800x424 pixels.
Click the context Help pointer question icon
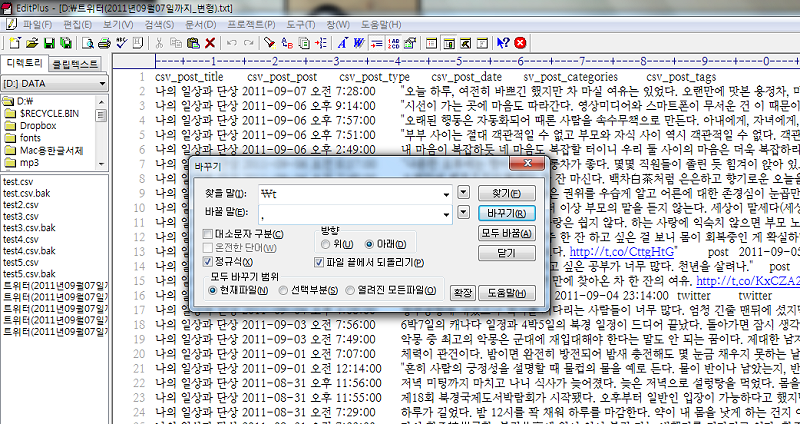[x=503, y=43]
